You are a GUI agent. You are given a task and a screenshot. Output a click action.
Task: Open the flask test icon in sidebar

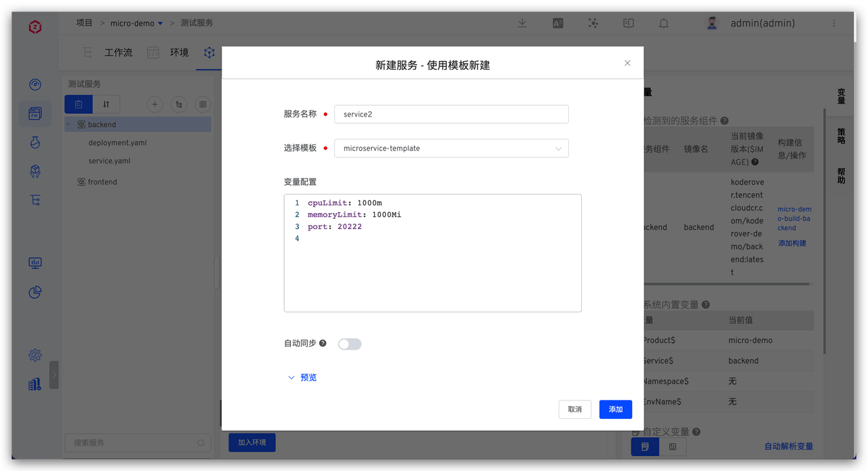click(35, 142)
